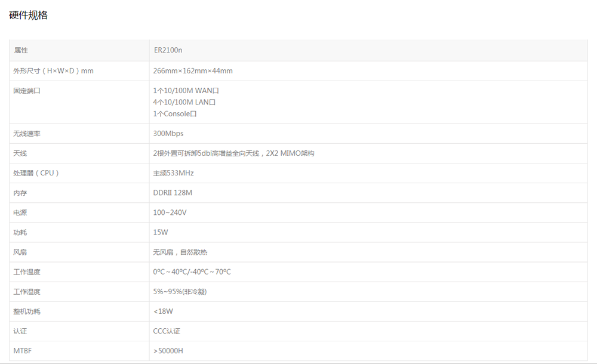
Task: Click the 1个10/100M WAN口 text
Action: pos(187,90)
